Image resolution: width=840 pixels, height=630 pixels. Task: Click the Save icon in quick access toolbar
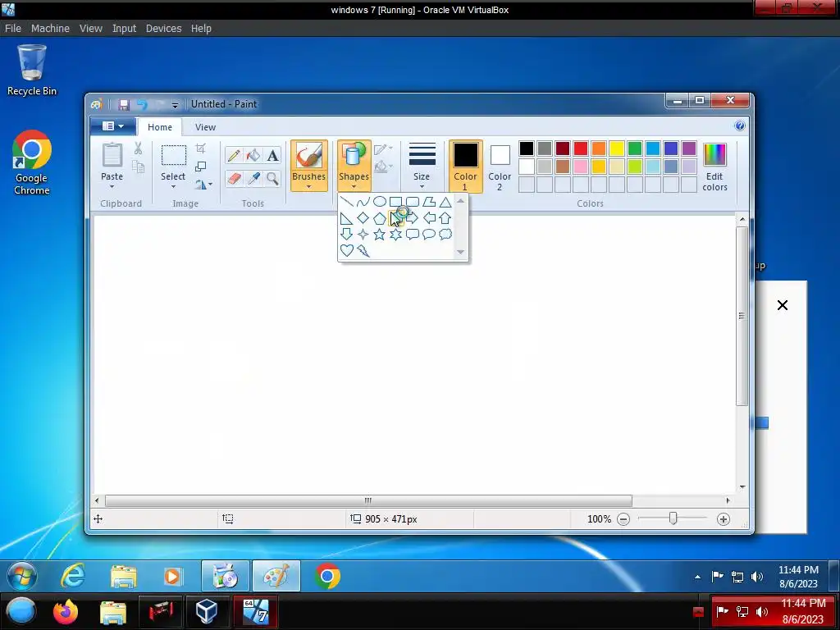pos(124,104)
